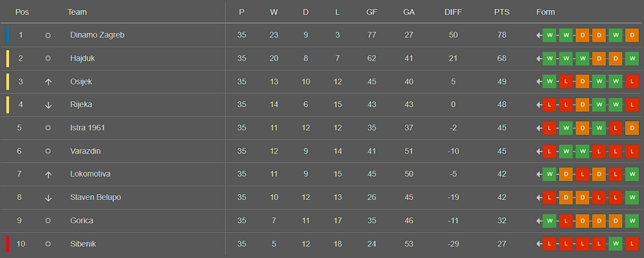Screen dimensions: 644x258
Task: Click the last orange D badge for Dinamo Zagreb
Action: click(x=632, y=35)
